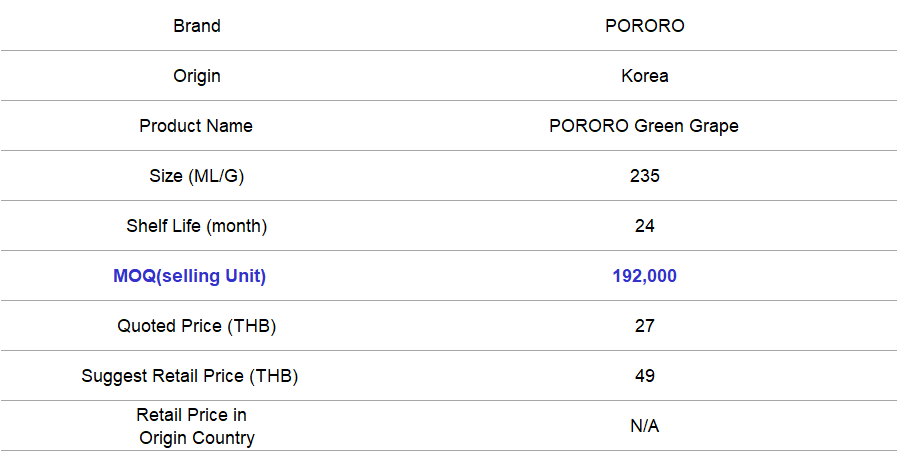Click Retail Price in Origin Country label
This screenshot has width=897, height=451.
point(196,426)
